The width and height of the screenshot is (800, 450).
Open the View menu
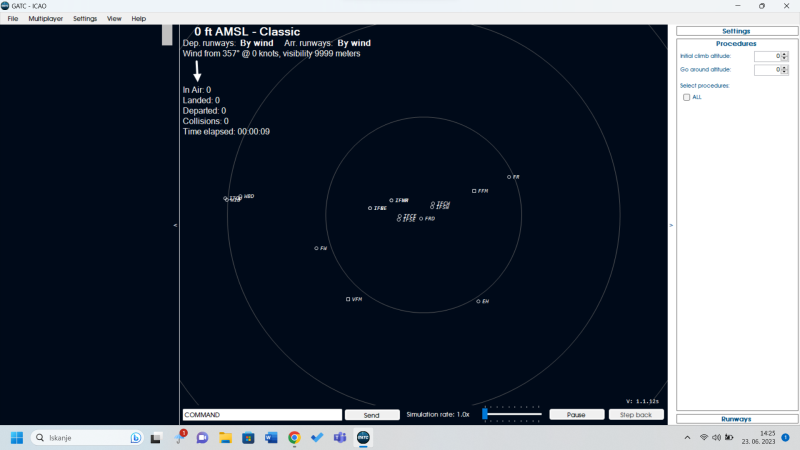pyautogui.click(x=114, y=18)
